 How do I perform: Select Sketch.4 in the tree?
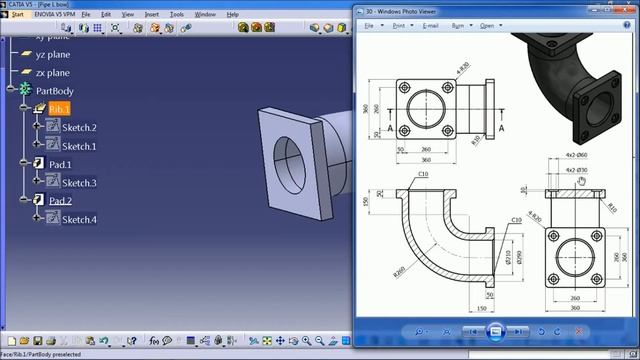79,220
